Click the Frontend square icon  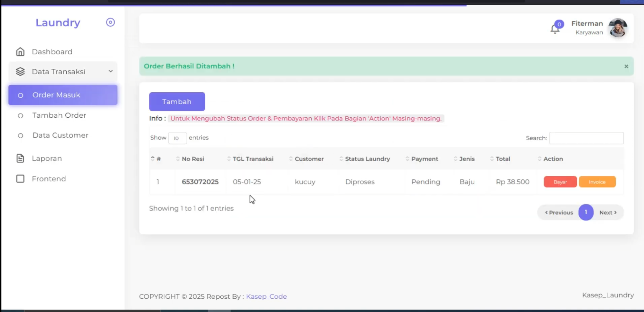click(20, 179)
